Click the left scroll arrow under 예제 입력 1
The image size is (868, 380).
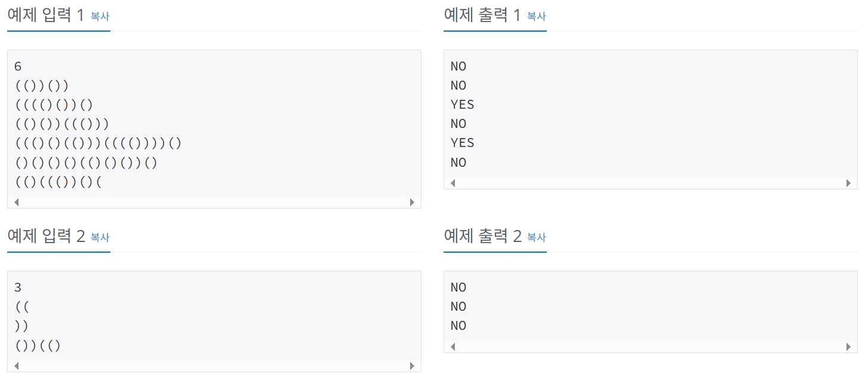coord(16,203)
